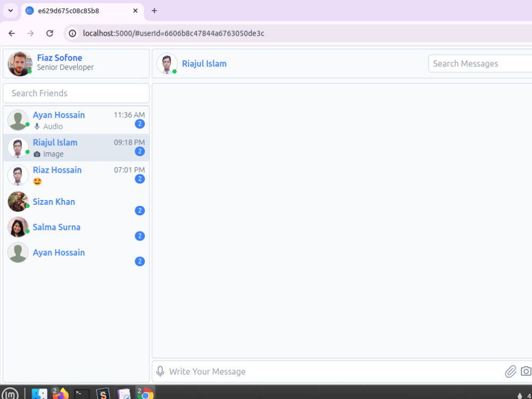
Task: Open Firefox from the taskbar
Action: [x=61, y=393]
